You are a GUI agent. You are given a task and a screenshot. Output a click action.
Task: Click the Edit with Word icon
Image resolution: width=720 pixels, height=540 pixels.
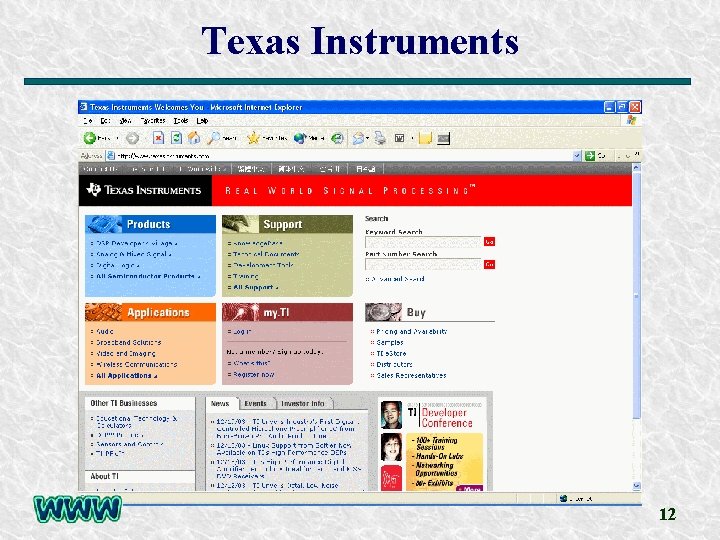[x=399, y=138]
